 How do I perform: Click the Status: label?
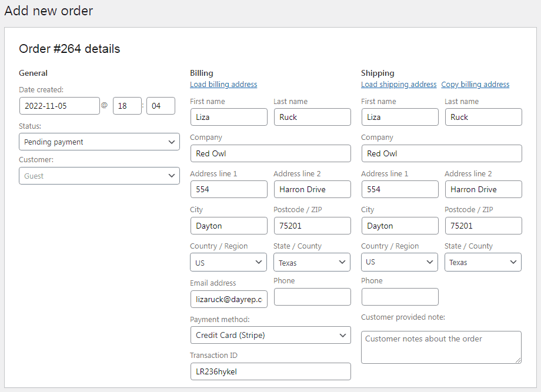29,126
